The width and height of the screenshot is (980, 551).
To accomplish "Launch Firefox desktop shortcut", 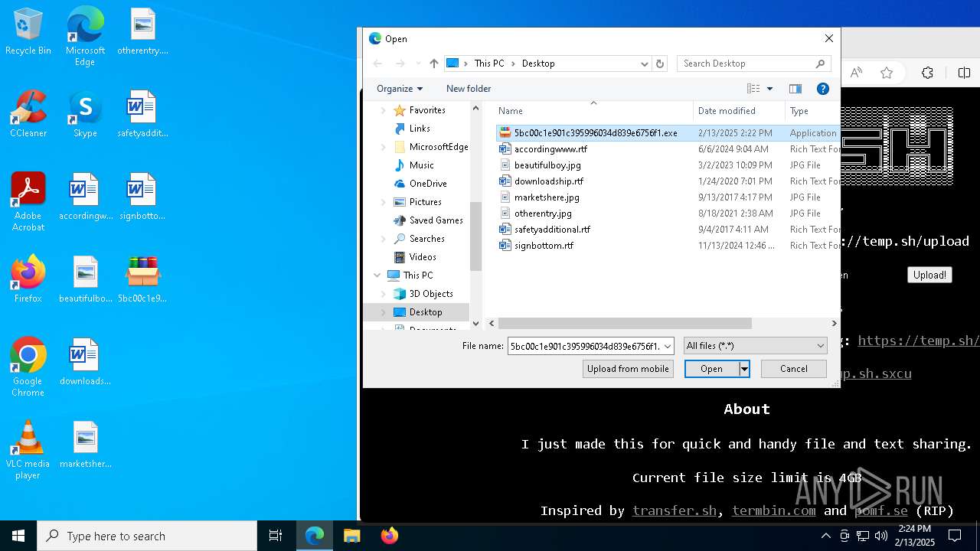I will 28,279.
